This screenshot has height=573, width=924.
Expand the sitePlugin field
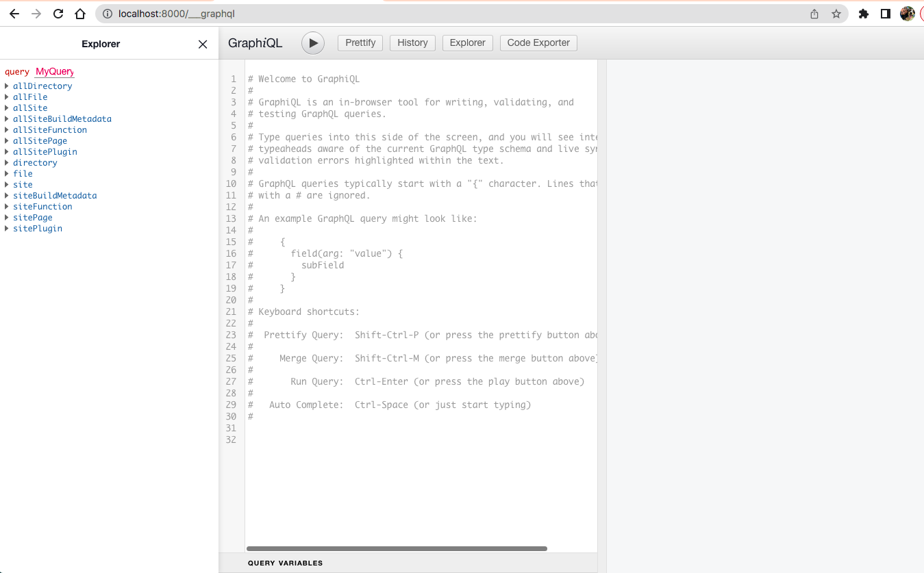pyautogui.click(x=37, y=229)
